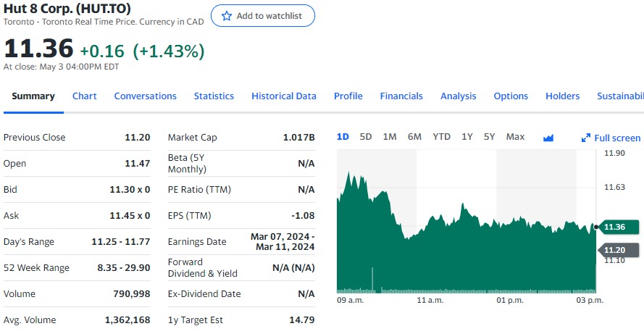Select the 5Y chart range

(x=489, y=137)
